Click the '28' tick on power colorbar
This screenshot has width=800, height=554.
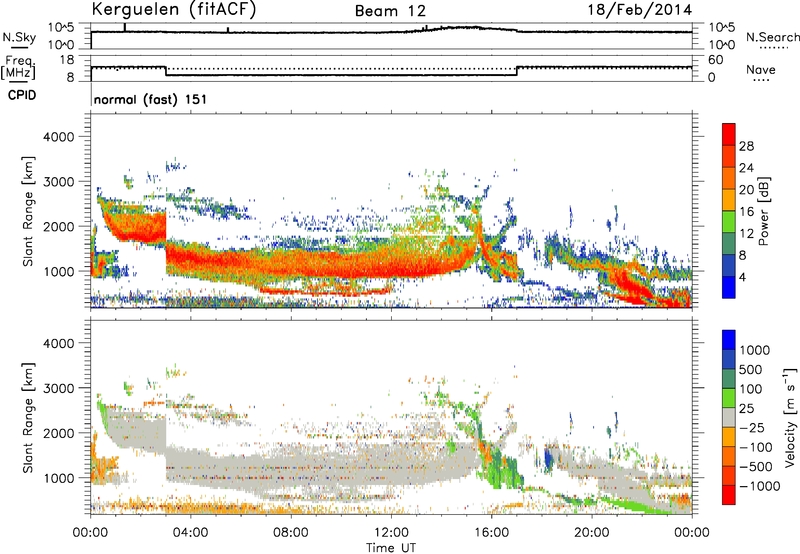(x=746, y=146)
